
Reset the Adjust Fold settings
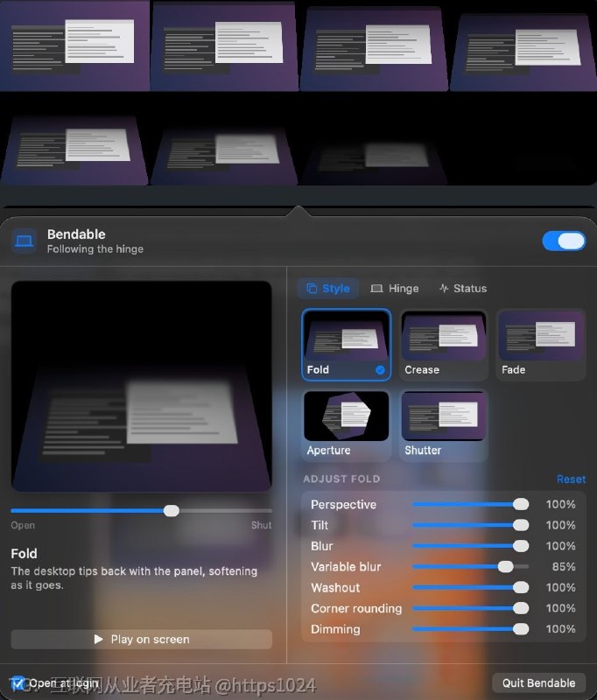coord(571,479)
